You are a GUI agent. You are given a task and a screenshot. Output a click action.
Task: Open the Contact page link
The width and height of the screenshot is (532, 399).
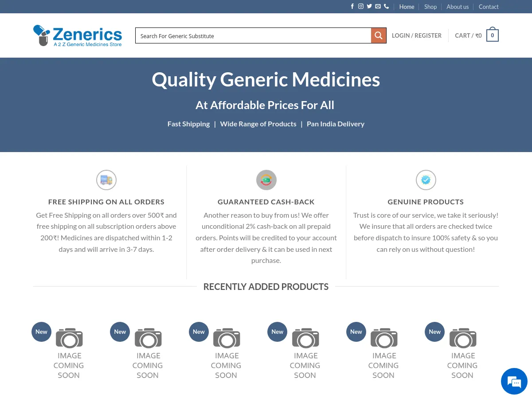tap(489, 7)
